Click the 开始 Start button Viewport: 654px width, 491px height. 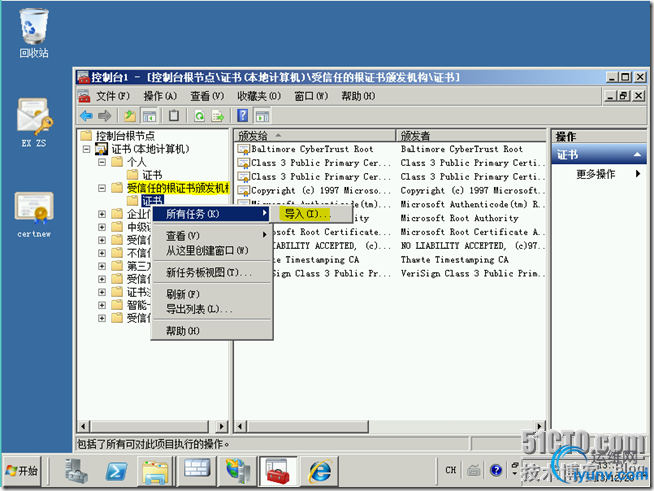22,471
